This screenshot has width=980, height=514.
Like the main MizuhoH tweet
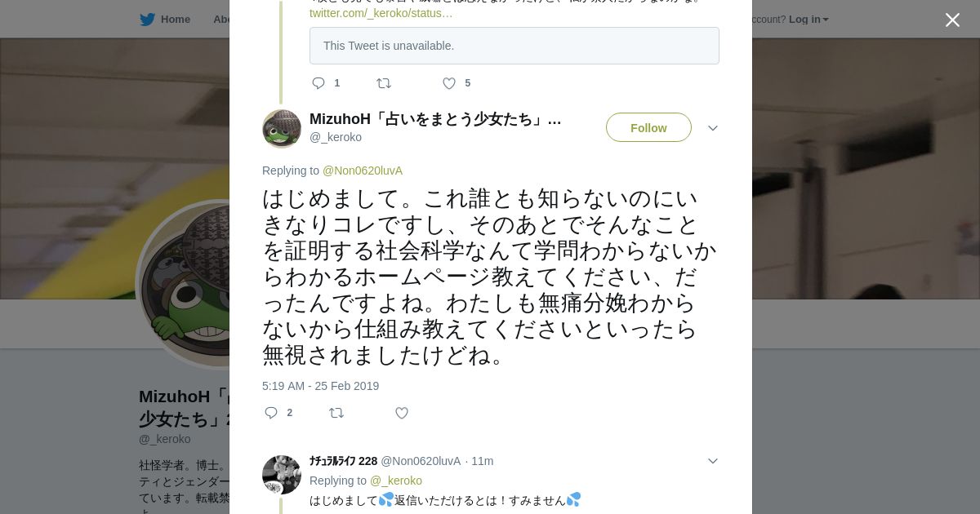click(402, 413)
